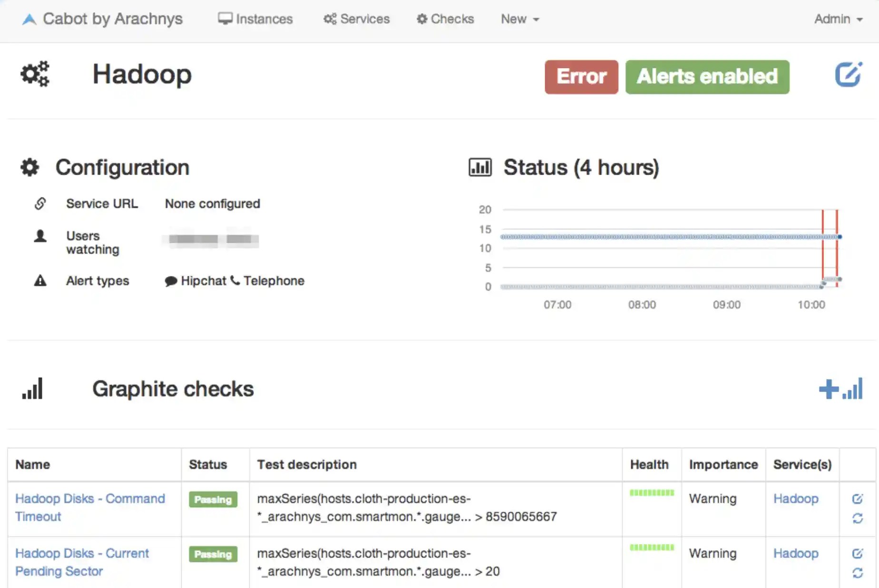Edit the Hadoop service via pencil icon
The height and width of the screenshot is (588, 879).
[849, 74]
